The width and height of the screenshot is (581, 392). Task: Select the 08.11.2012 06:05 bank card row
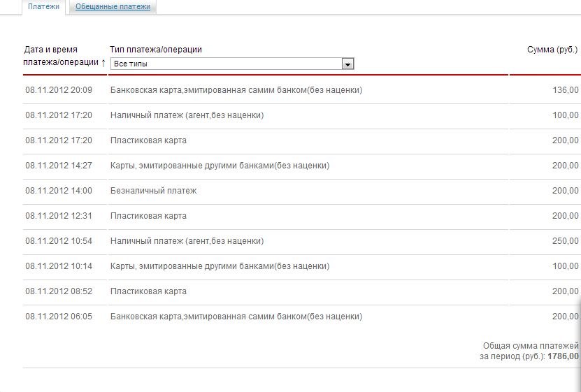point(301,317)
